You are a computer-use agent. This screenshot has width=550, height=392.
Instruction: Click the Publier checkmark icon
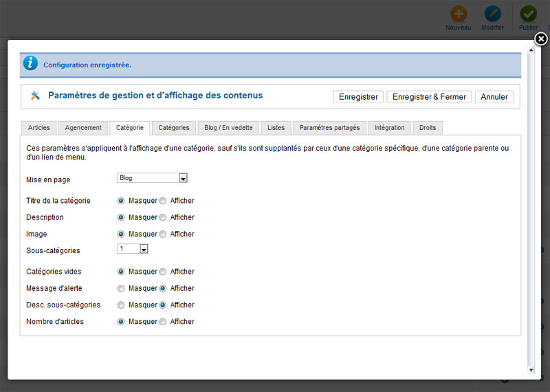528,14
